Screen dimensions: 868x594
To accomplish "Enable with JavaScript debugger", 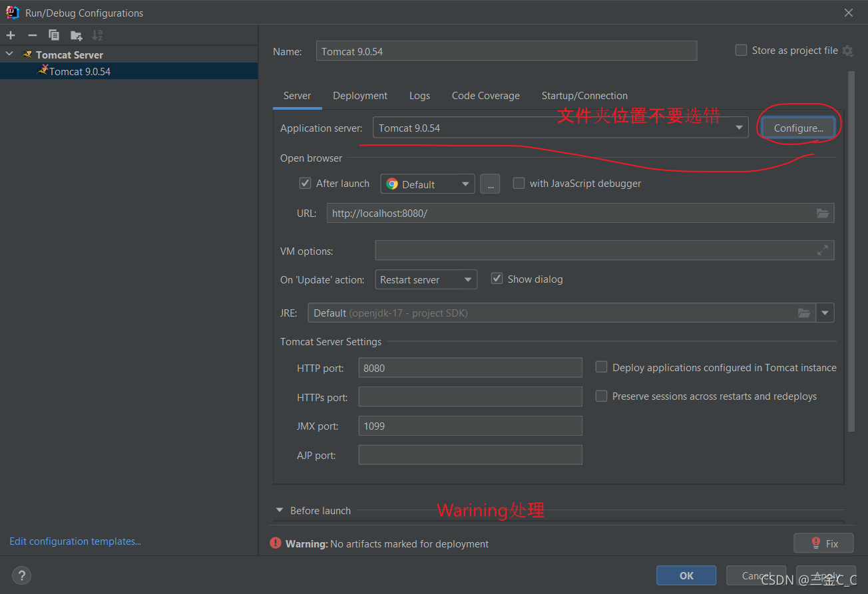I will pyautogui.click(x=519, y=183).
